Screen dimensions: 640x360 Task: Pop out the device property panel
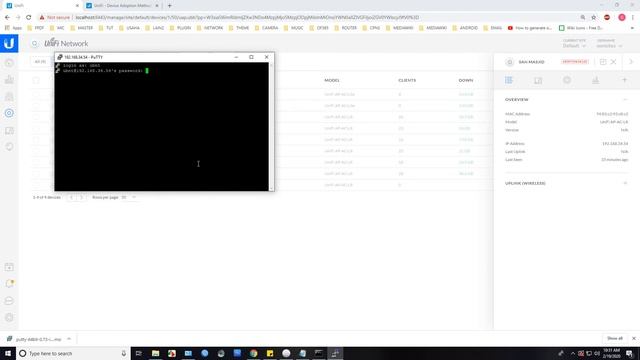(x=603, y=62)
